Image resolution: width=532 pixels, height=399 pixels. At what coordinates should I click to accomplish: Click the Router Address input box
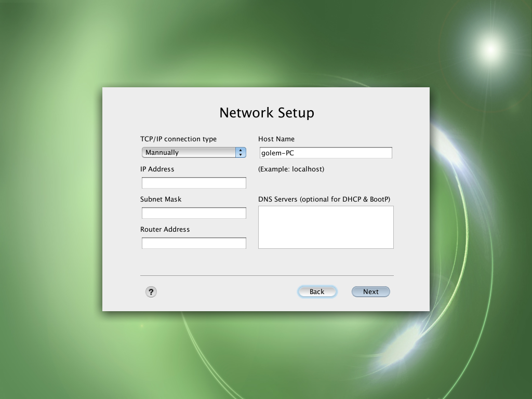(193, 243)
